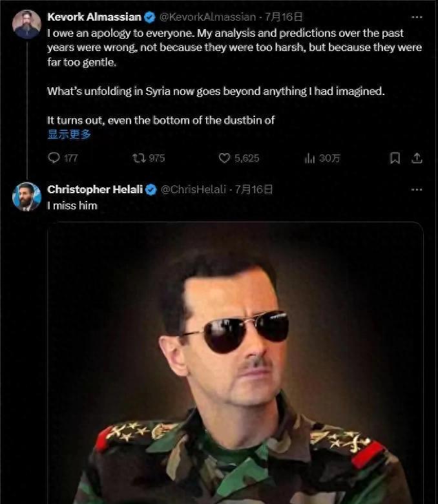
Task: Repost the tweet with 975 reposts
Action: coord(138,158)
